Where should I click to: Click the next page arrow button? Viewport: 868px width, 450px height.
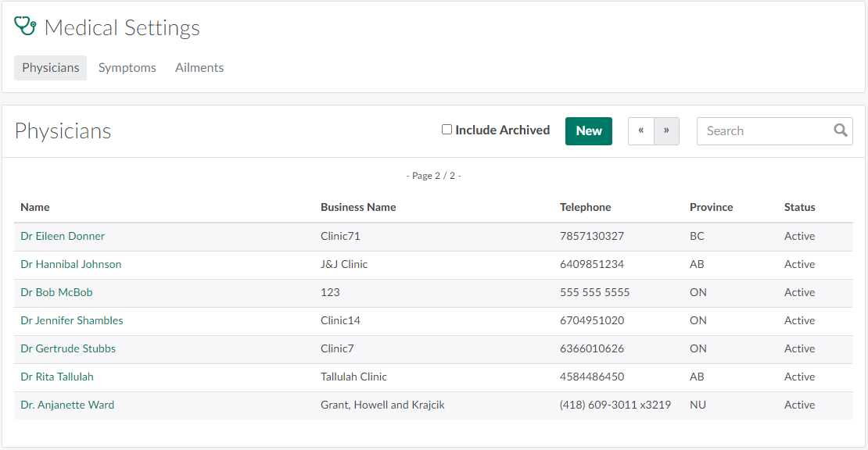[x=666, y=131]
